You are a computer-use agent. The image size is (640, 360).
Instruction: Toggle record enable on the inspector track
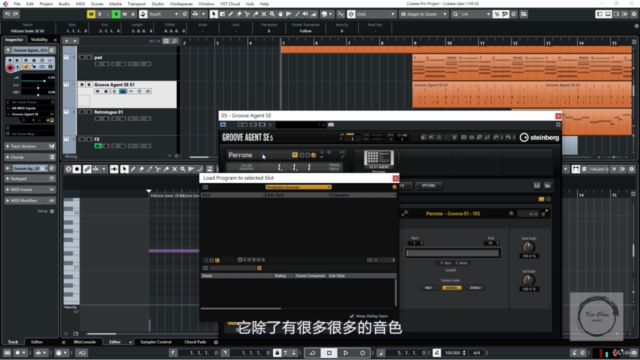click(x=10, y=68)
